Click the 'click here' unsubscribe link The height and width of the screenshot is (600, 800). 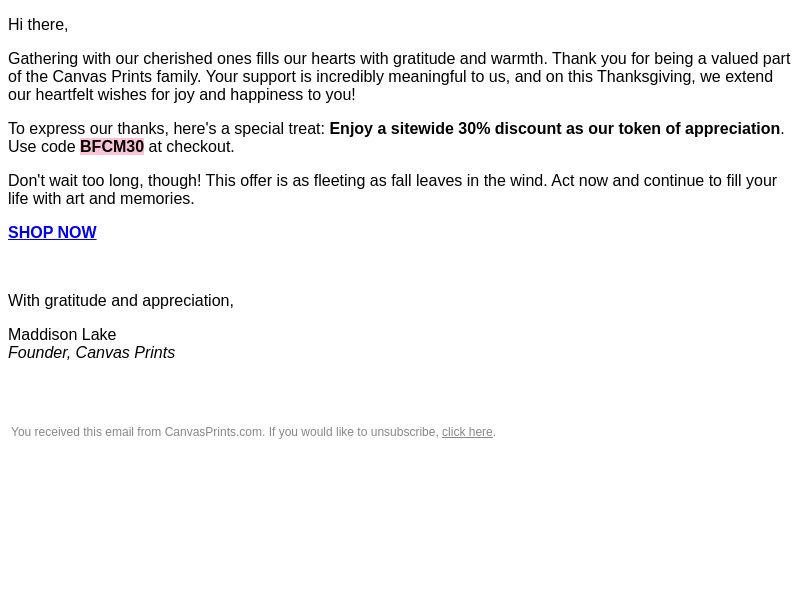[x=467, y=432]
